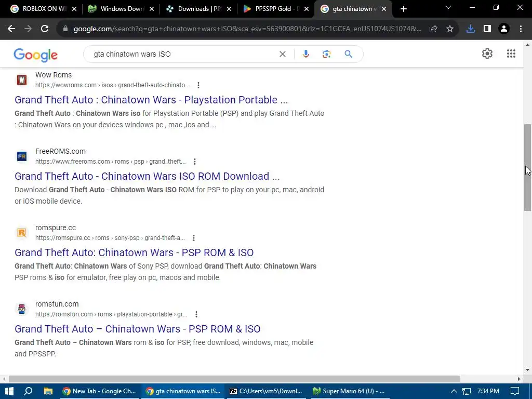The image size is (532, 399).
Task: Open Chrome profile avatar
Action: [x=504, y=29]
